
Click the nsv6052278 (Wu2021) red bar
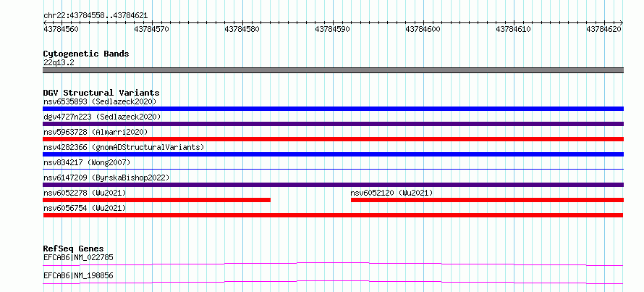[156, 200]
